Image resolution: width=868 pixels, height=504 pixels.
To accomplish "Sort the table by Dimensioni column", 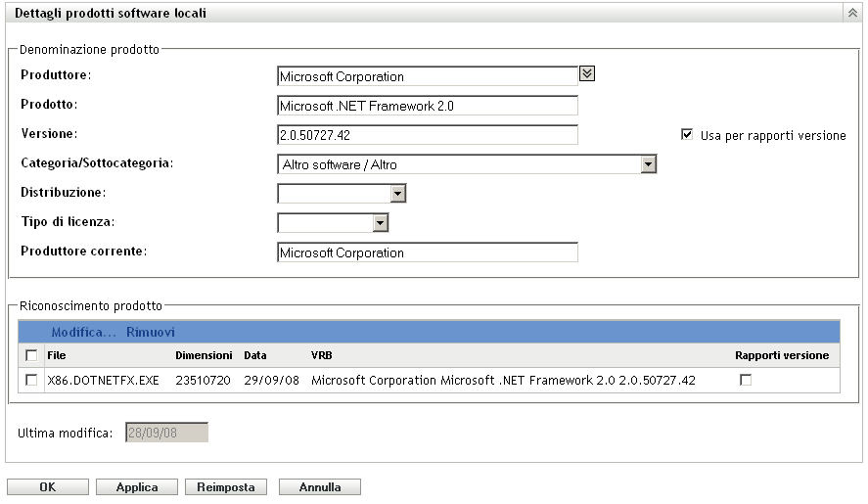I will click(x=204, y=355).
